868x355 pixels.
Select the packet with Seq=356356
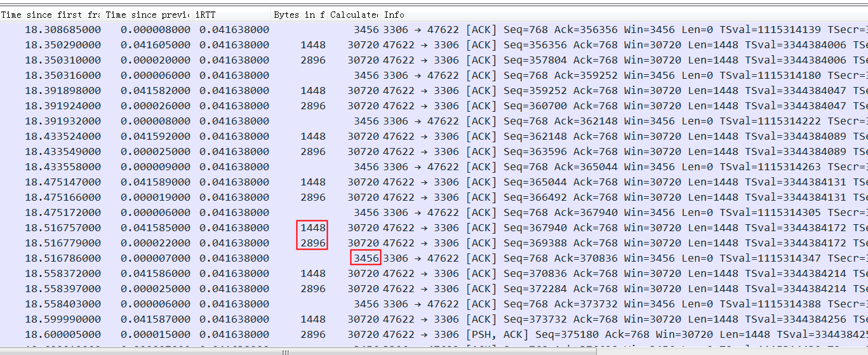pyautogui.click(x=434, y=45)
